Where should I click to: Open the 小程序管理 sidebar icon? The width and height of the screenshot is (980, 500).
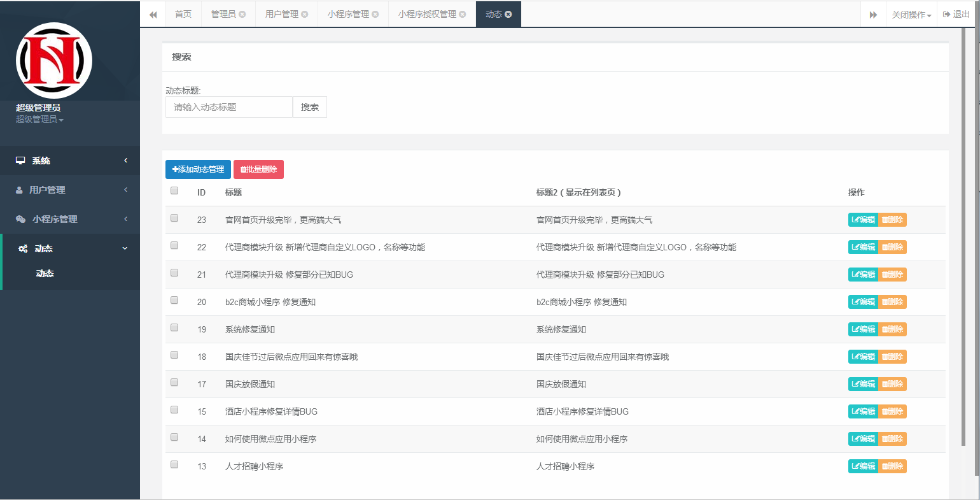[20, 218]
